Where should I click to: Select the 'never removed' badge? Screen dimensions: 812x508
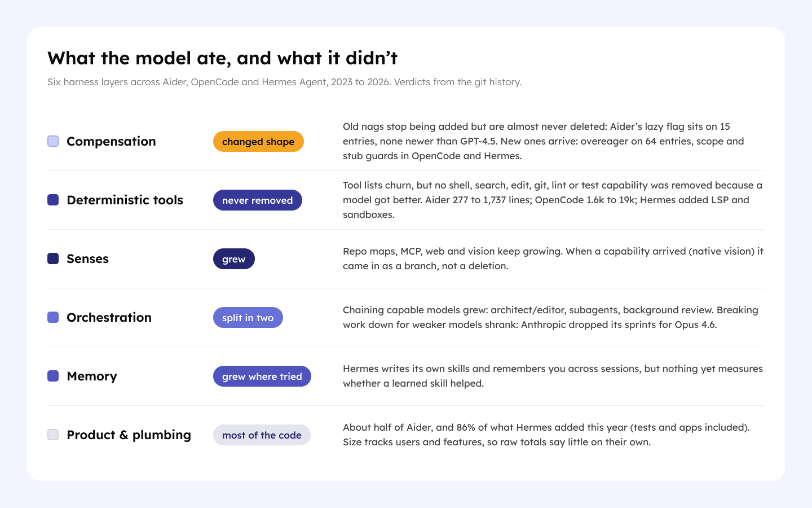(258, 200)
